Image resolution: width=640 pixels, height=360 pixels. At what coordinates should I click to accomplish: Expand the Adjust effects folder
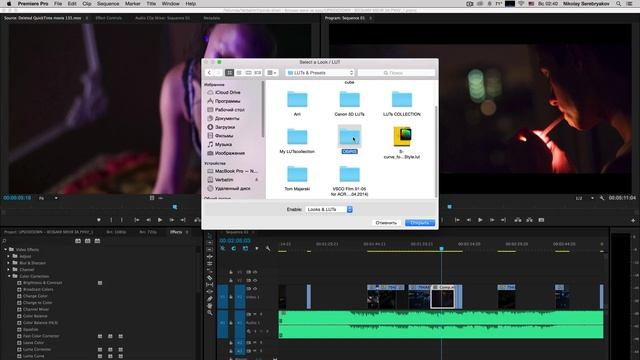click(9, 256)
